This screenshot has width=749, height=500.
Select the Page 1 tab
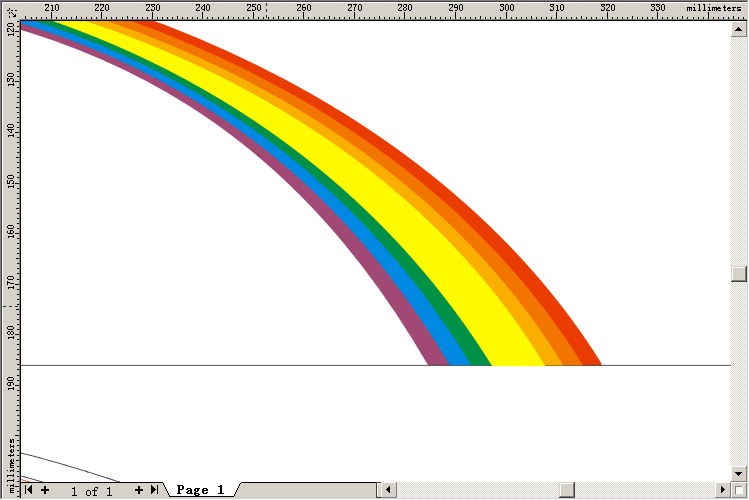200,490
